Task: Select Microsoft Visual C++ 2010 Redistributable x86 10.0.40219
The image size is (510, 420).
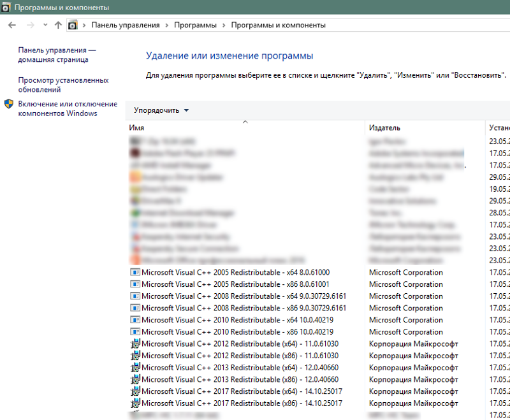Action: [x=237, y=332]
